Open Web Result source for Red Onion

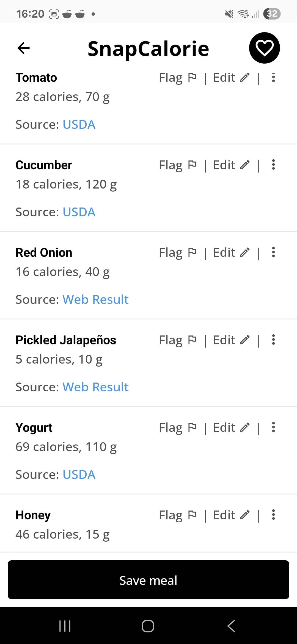point(95,299)
